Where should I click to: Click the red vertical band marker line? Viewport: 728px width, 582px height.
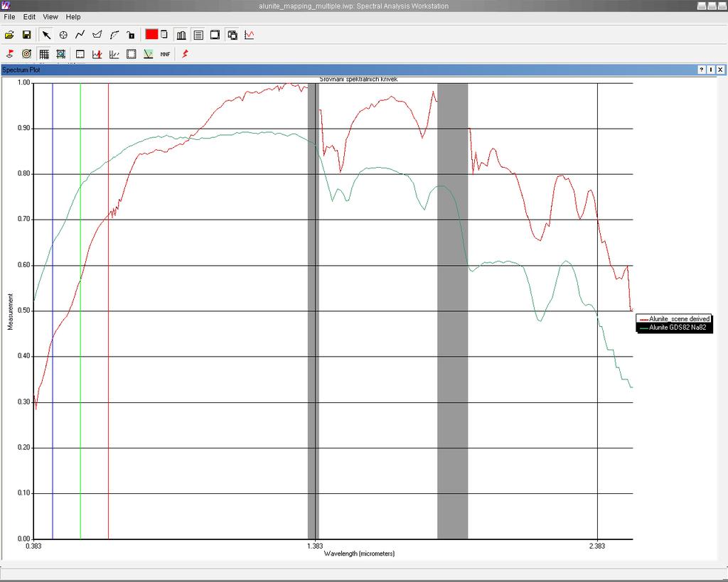pos(108,311)
